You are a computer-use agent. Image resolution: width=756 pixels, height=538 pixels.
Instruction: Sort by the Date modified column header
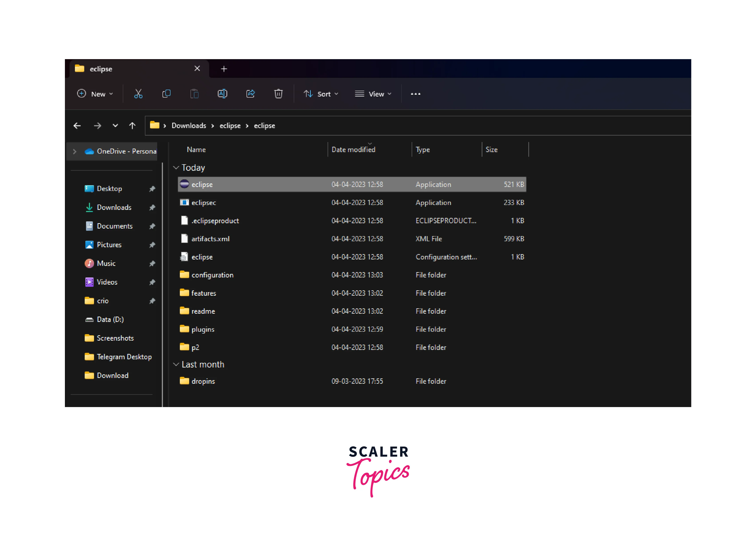tap(353, 150)
